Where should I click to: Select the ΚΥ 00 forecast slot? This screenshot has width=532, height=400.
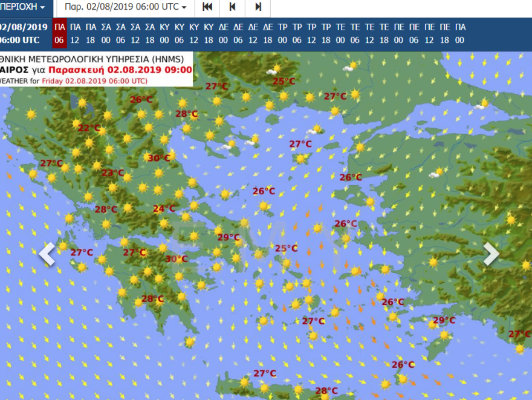pos(164,33)
